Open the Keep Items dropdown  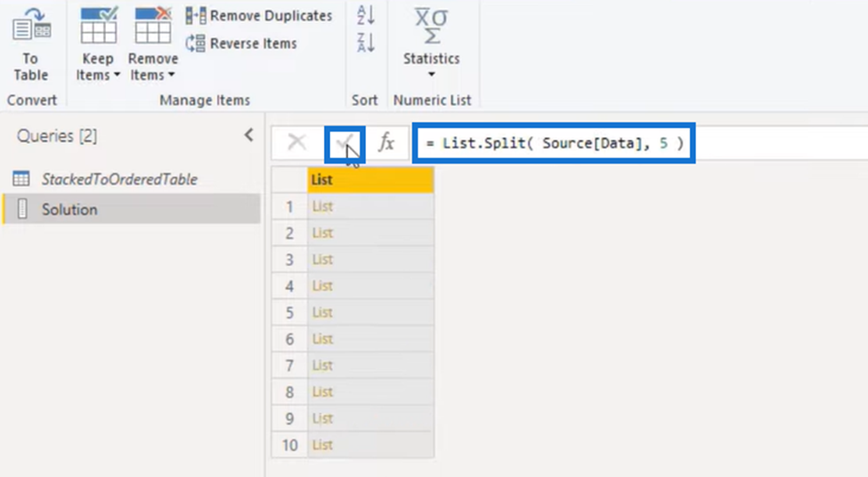98,45
